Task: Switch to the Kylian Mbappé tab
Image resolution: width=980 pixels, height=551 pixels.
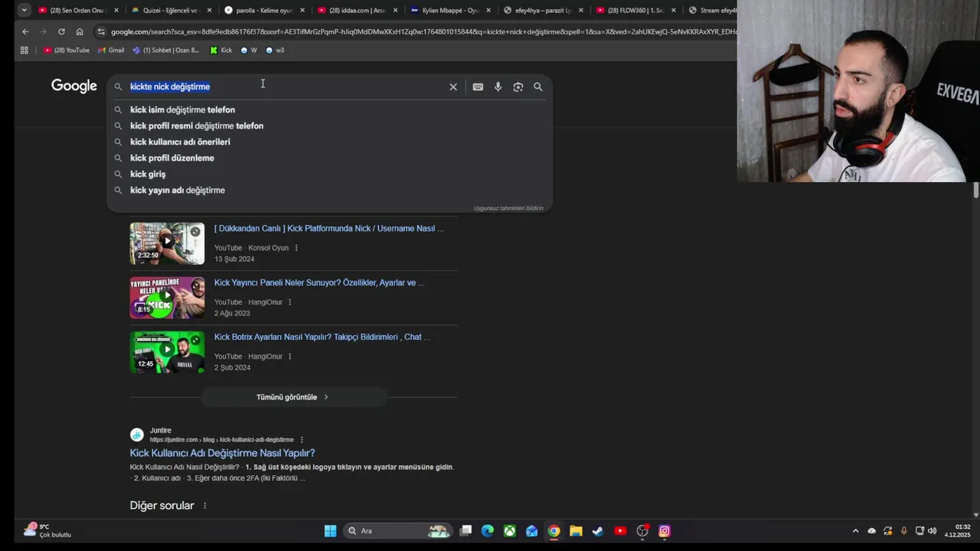Action: pos(449,10)
